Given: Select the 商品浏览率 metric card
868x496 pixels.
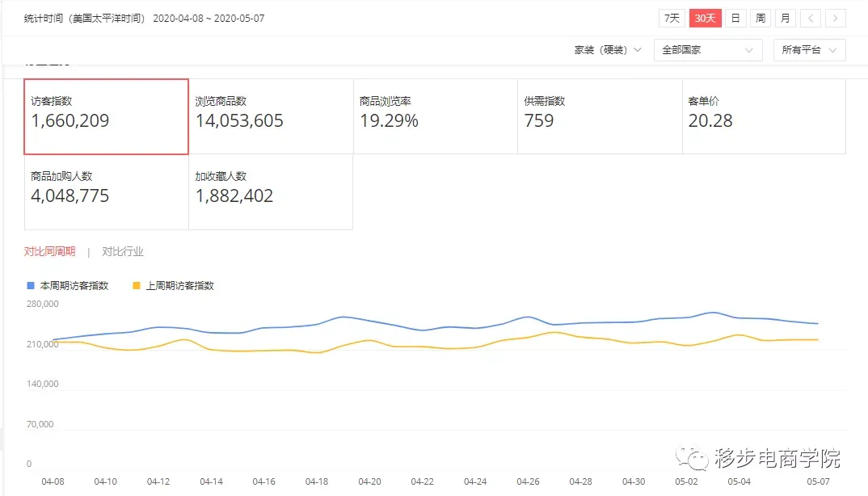Looking at the screenshot, I should pos(436,116).
